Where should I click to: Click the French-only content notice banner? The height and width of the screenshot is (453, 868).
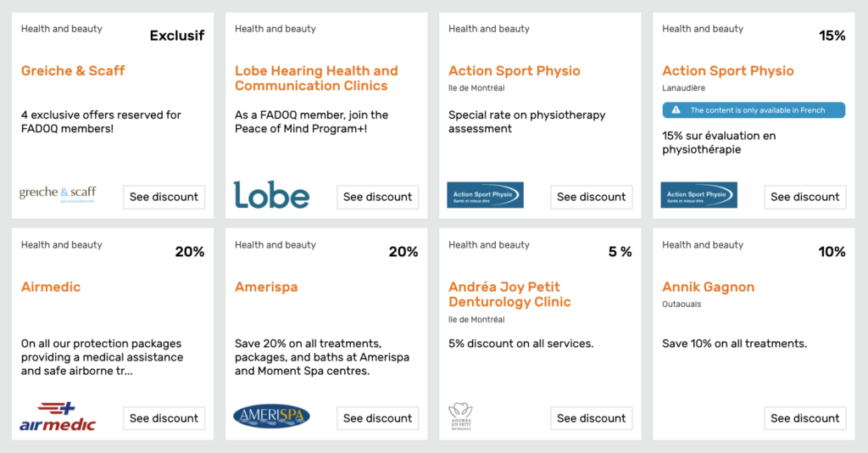pos(754,110)
